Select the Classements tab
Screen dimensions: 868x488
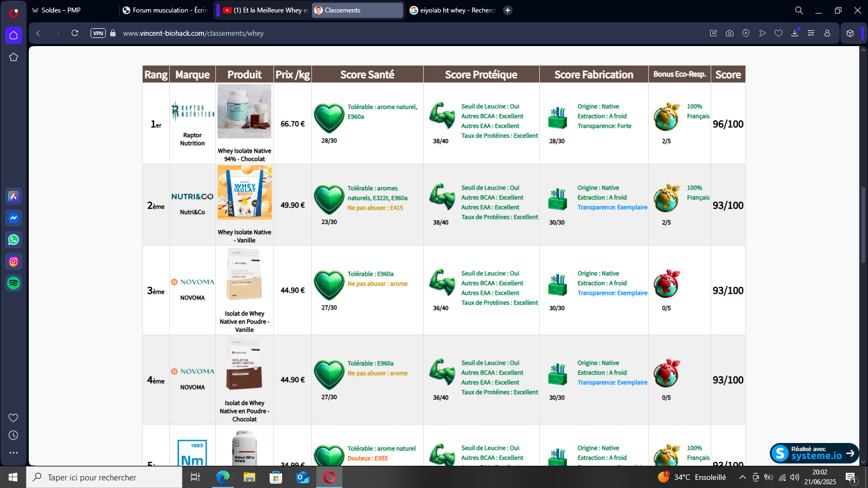[x=357, y=10]
